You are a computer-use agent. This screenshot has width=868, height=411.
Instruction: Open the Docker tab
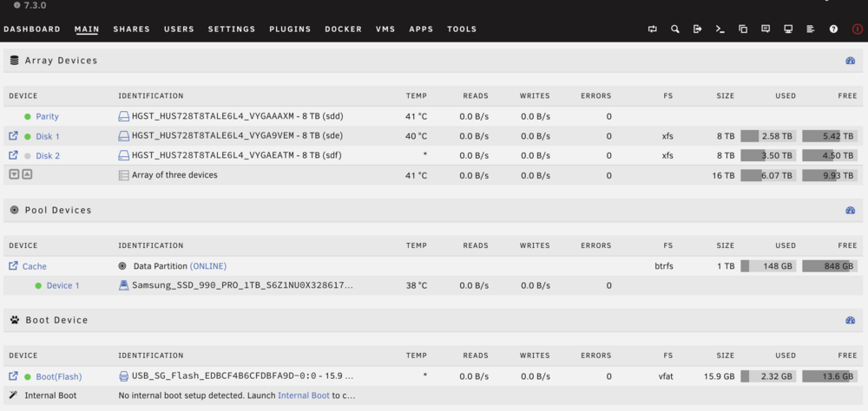point(343,29)
